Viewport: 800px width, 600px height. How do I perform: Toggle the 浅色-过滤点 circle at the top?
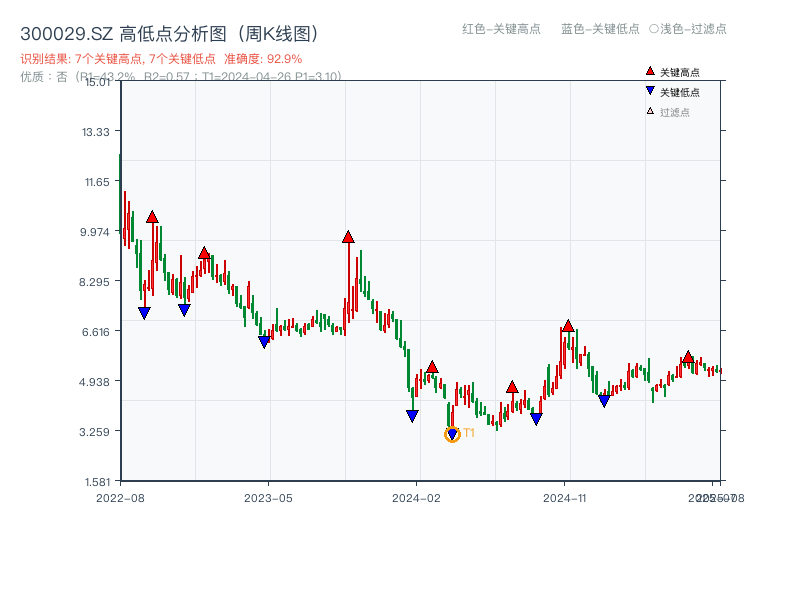pos(653,29)
